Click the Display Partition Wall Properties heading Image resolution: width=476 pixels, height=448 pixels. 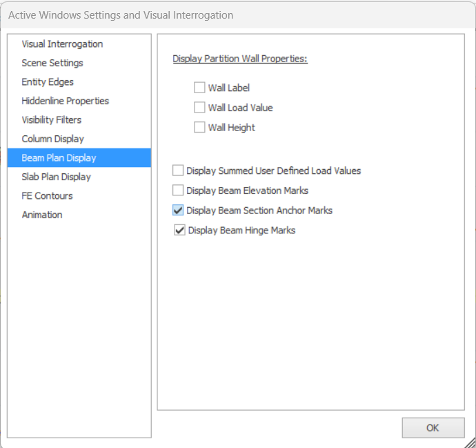[240, 59]
